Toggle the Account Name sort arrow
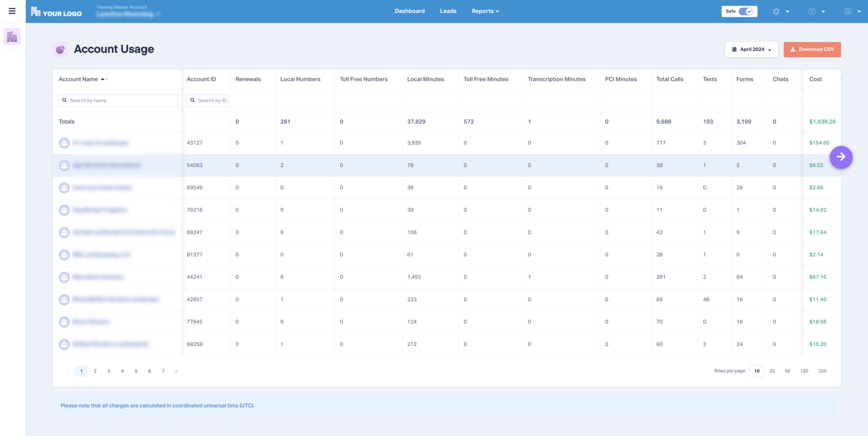Viewport: 868px width, 436px height. [x=104, y=79]
